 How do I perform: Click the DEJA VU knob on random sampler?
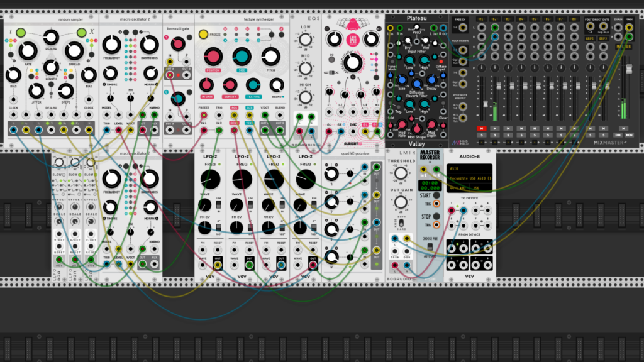point(51,37)
